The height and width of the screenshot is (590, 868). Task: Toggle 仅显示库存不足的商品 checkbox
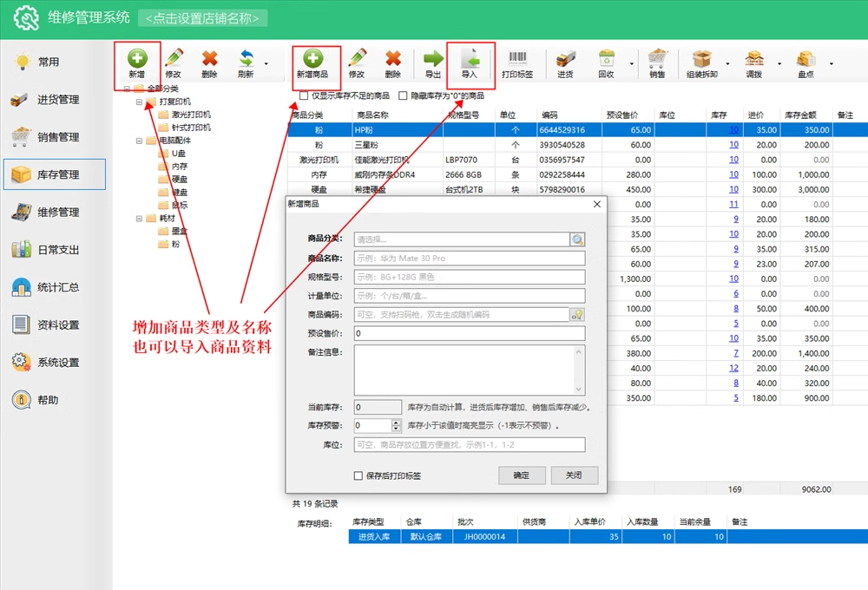pyautogui.click(x=304, y=95)
